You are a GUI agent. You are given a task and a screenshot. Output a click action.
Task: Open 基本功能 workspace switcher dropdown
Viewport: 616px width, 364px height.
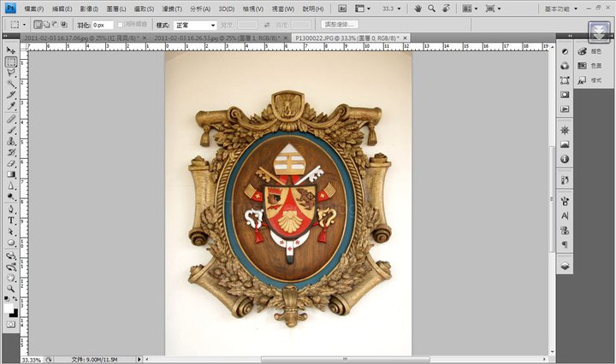tap(561, 9)
